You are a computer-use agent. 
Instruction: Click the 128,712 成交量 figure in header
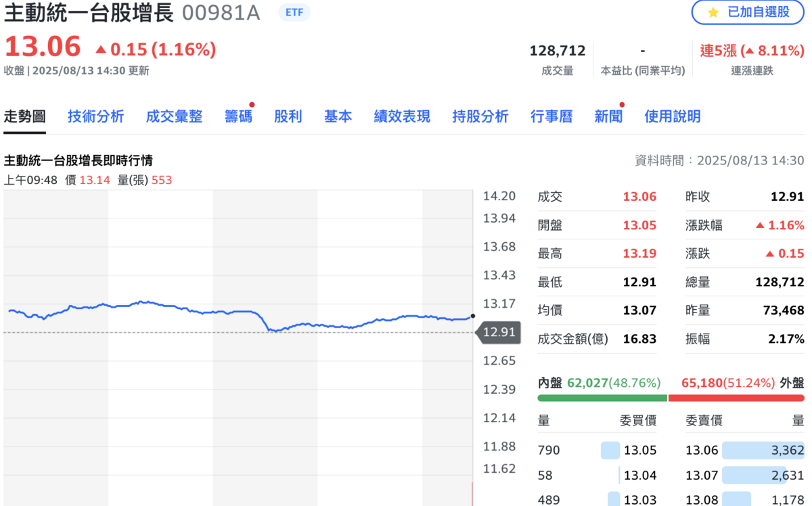pyautogui.click(x=557, y=51)
